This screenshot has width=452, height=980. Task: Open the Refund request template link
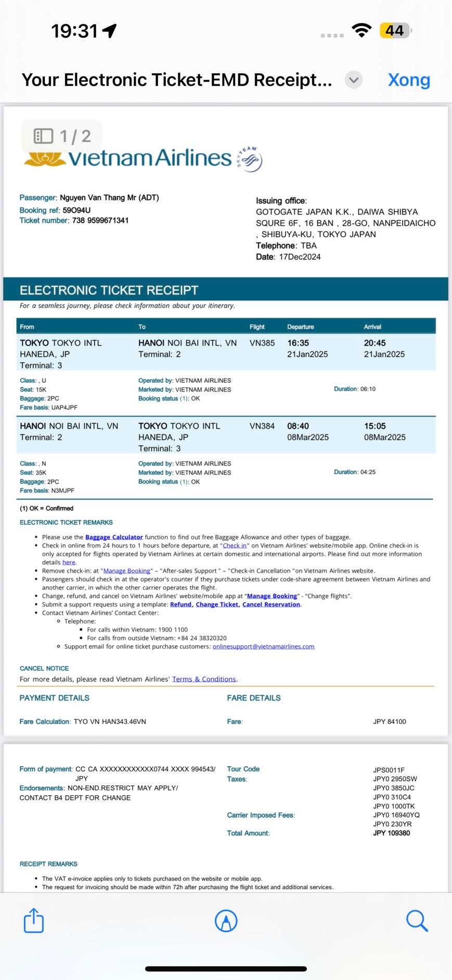pyautogui.click(x=180, y=604)
